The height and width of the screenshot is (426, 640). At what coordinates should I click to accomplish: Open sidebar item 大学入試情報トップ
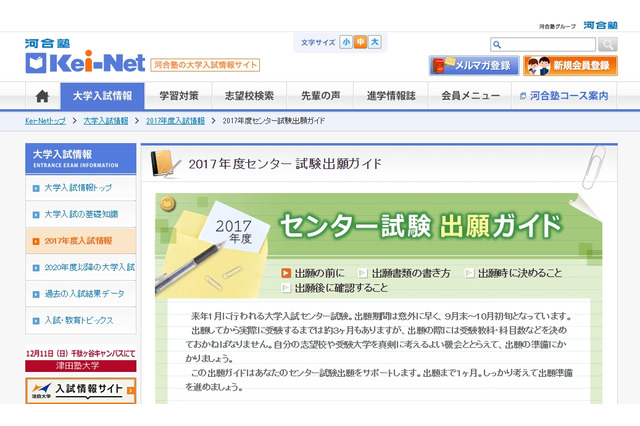pos(81,188)
